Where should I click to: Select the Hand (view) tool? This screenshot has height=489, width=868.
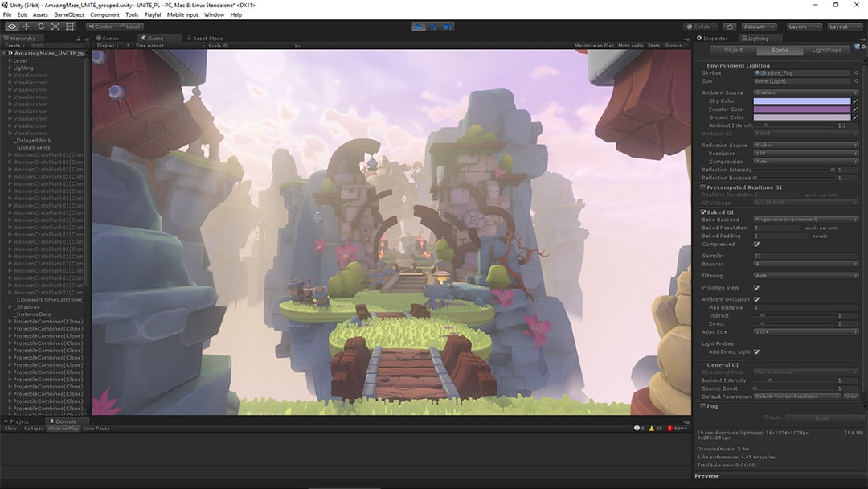pos(12,27)
